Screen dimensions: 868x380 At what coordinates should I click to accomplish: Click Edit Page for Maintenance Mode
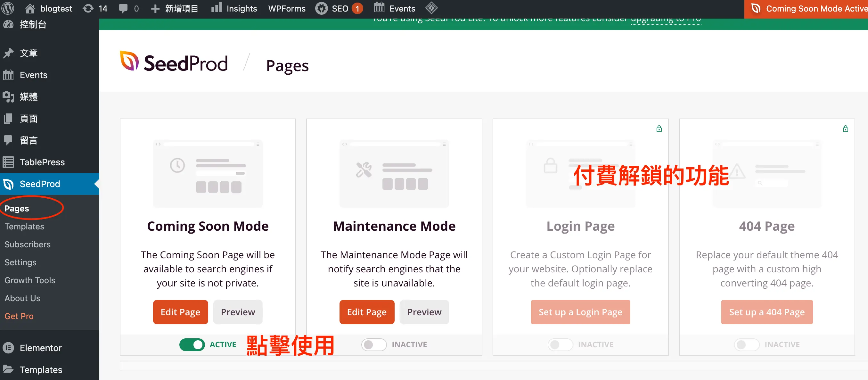tap(367, 312)
